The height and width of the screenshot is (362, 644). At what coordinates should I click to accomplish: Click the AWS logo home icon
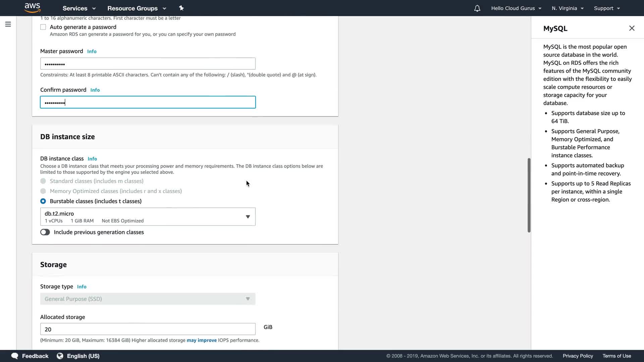click(x=32, y=7)
